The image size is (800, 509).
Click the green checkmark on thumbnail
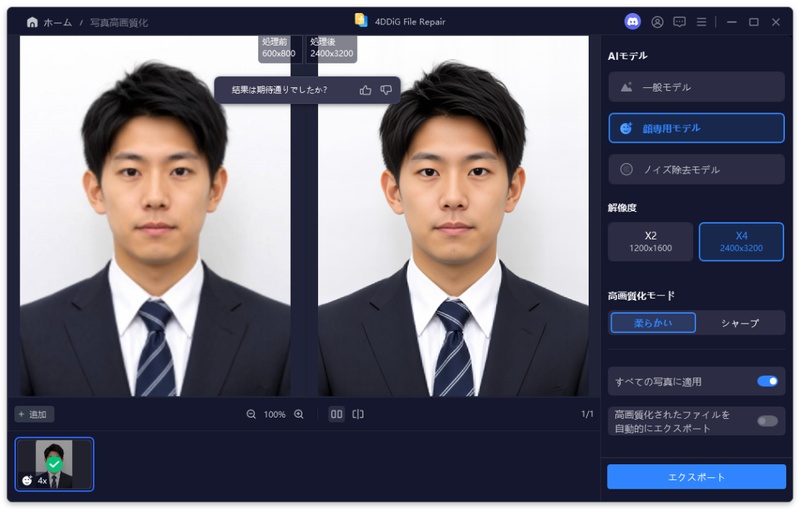[54, 464]
